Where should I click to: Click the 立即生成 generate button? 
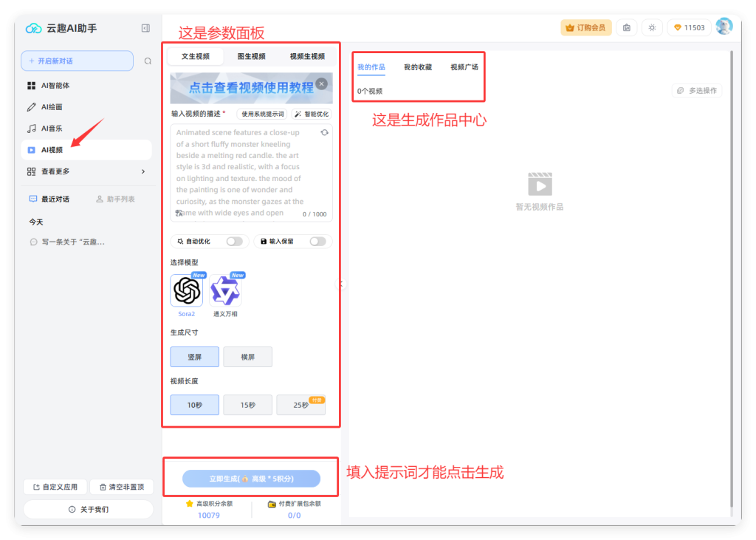(x=251, y=478)
